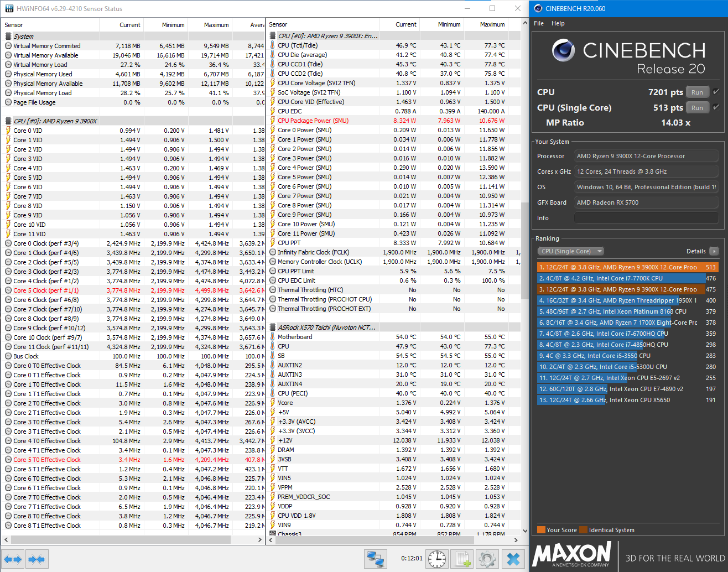
Task: Open the Help menu in Cinebench
Action: 558,23
